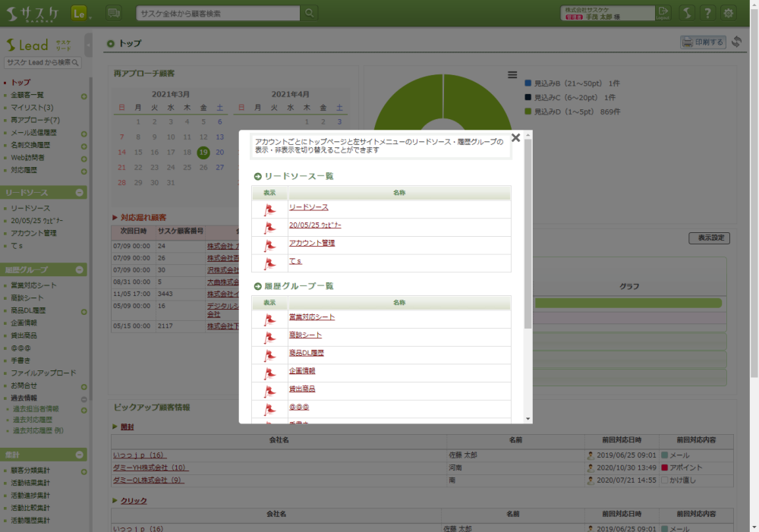The image size is (759, 532).
Task: Open the help question mark icon
Action: (x=707, y=13)
